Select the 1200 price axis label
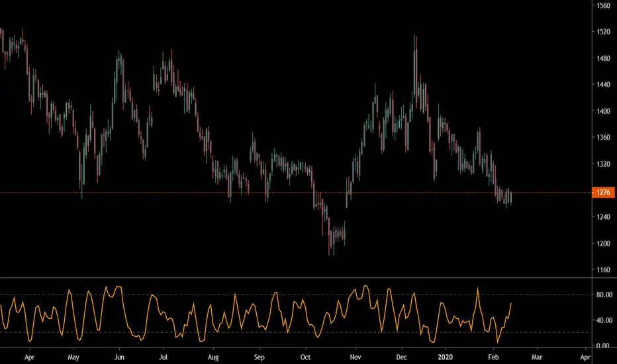Screen dimensions: 617x364 (x=604, y=244)
